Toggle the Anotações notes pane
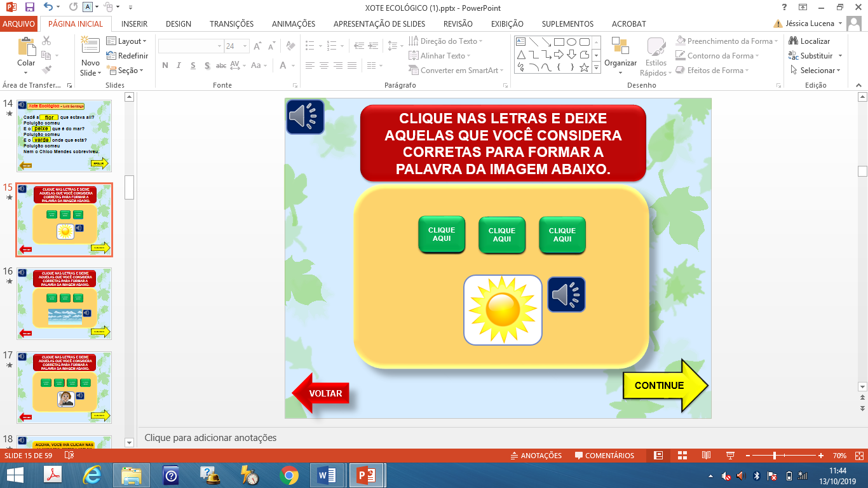868x488 pixels. 536,456
